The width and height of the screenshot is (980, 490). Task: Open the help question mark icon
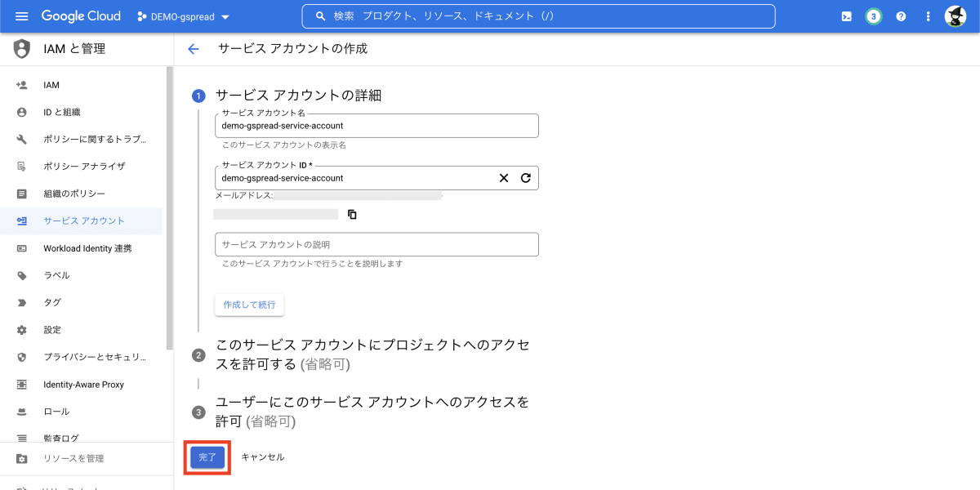pos(901,16)
